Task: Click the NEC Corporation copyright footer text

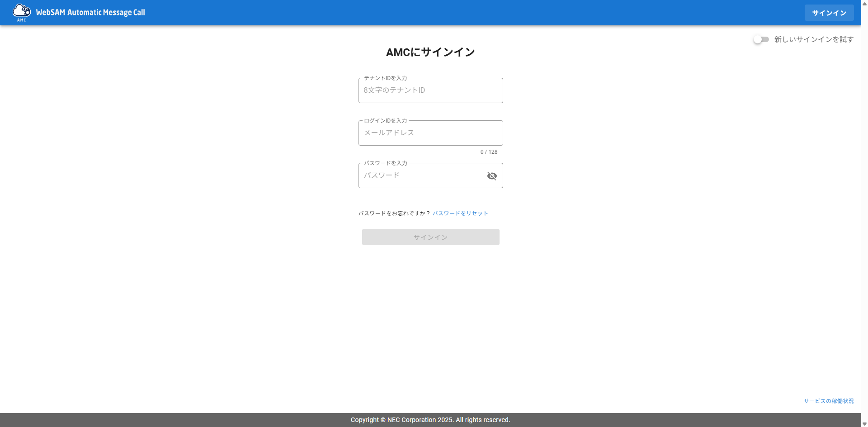Action: (x=430, y=420)
